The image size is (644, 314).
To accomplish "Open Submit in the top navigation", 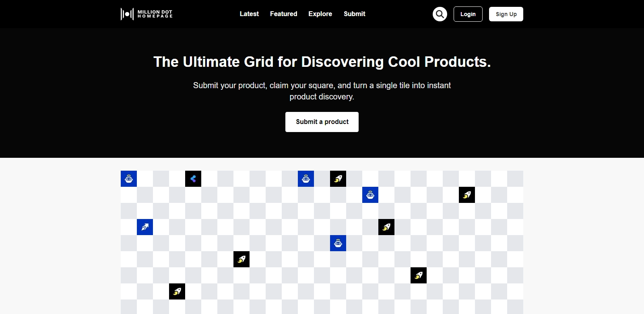I will tap(354, 14).
